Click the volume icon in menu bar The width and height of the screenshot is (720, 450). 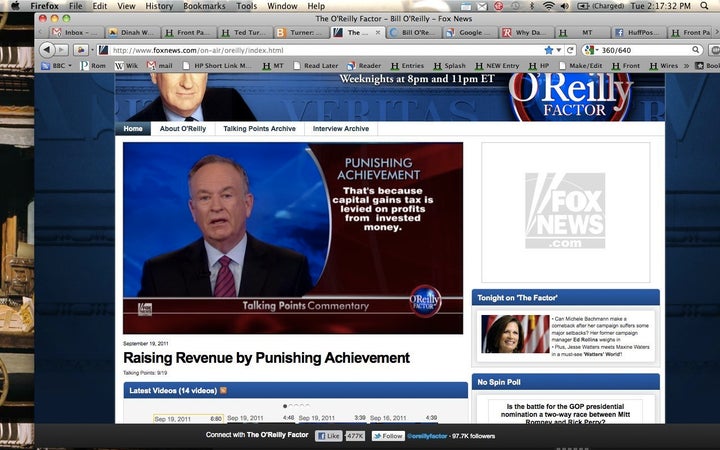click(x=564, y=6)
